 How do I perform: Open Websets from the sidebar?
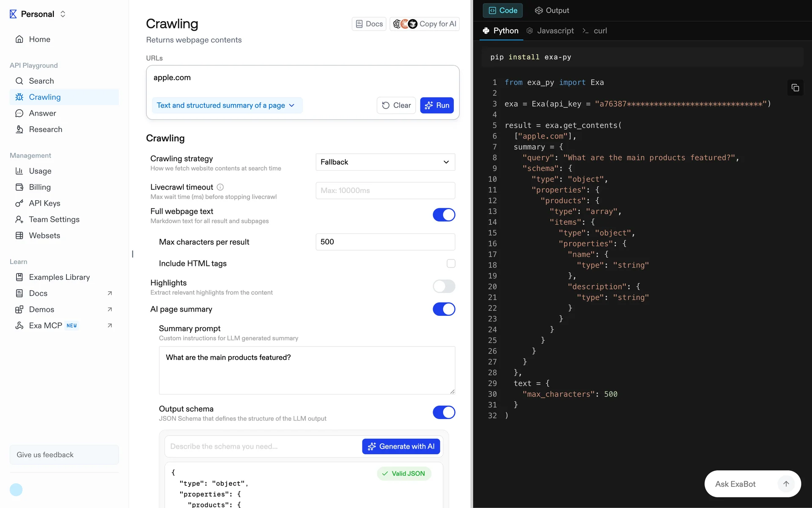pyautogui.click(x=44, y=235)
